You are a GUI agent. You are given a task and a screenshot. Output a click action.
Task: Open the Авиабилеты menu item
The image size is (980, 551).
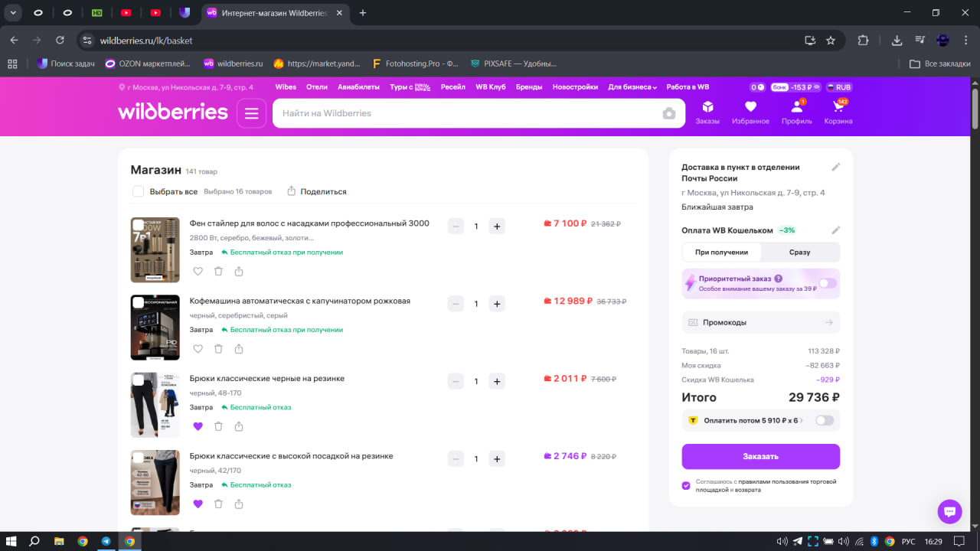[x=358, y=87]
